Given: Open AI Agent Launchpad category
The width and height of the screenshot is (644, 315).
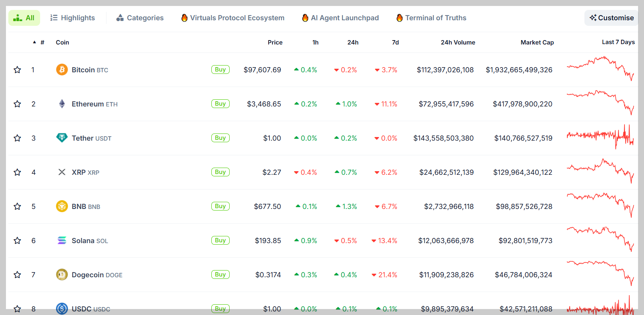Looking at the screenshot, I should 340,18.
